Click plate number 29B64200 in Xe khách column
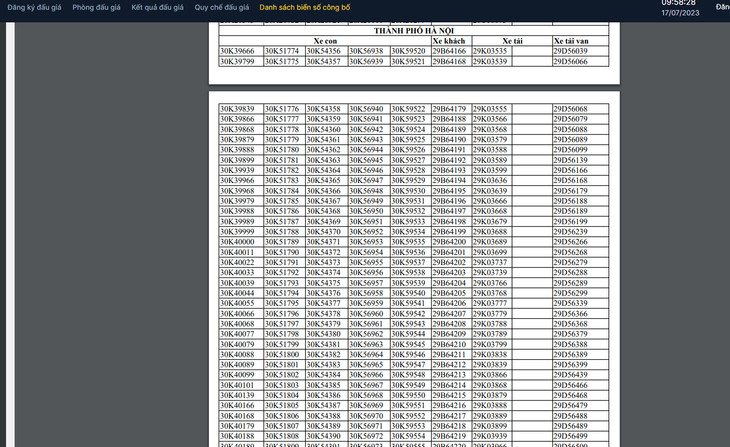Screen dimensions: 730x447 (x=449, y=242)
